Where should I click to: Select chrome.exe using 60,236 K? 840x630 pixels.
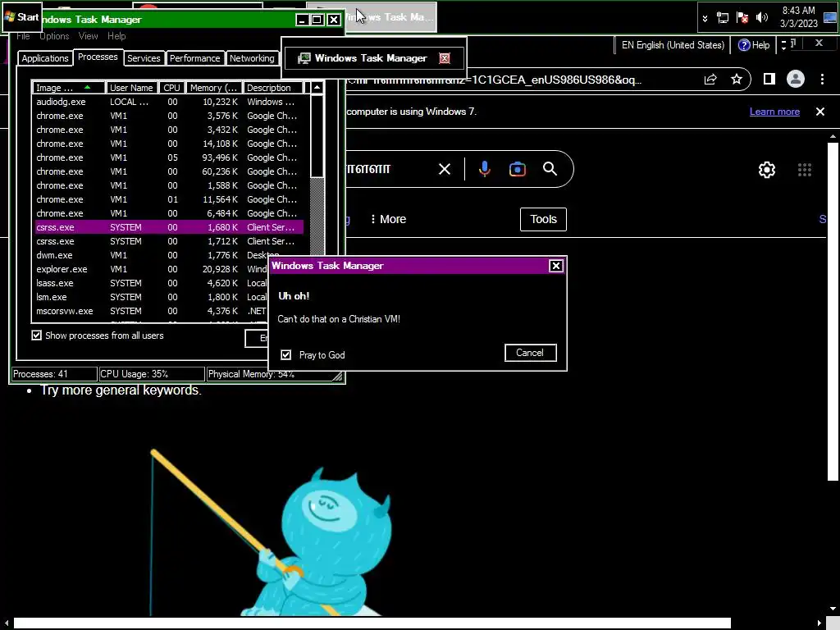[x=169, y=171]
